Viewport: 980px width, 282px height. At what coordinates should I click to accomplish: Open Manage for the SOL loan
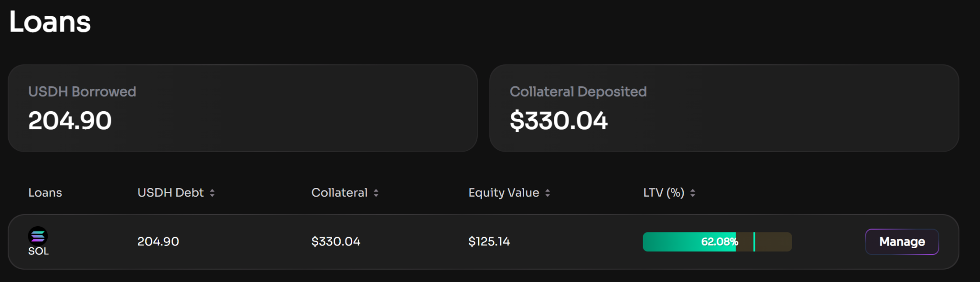pos(902,242)
